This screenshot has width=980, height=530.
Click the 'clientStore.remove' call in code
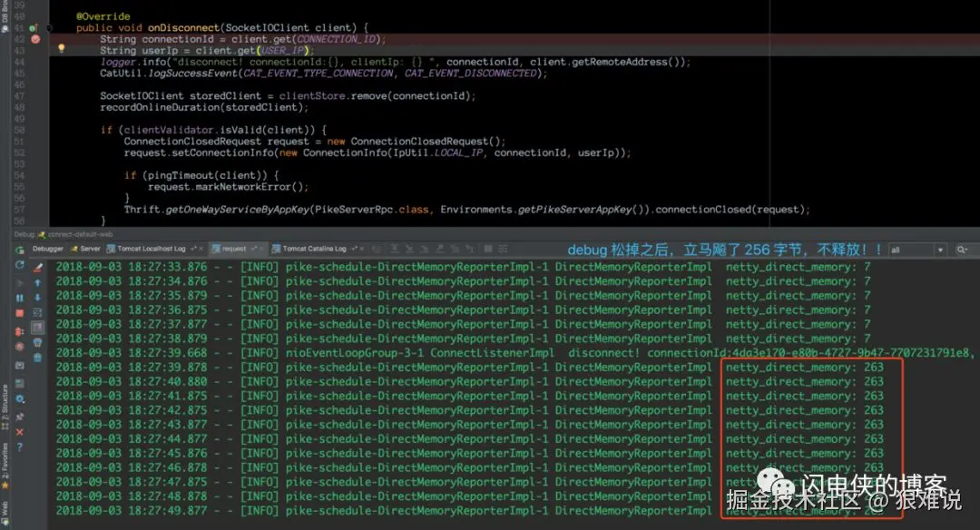click(332, 96)
